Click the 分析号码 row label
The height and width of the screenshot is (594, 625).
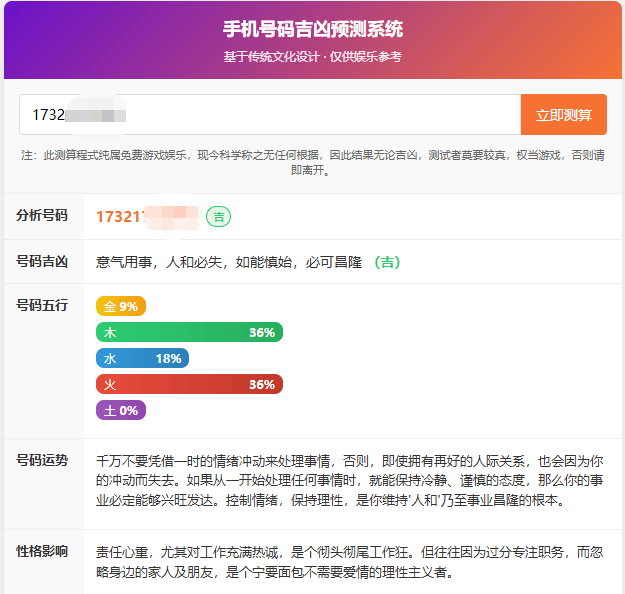(42, 216)
